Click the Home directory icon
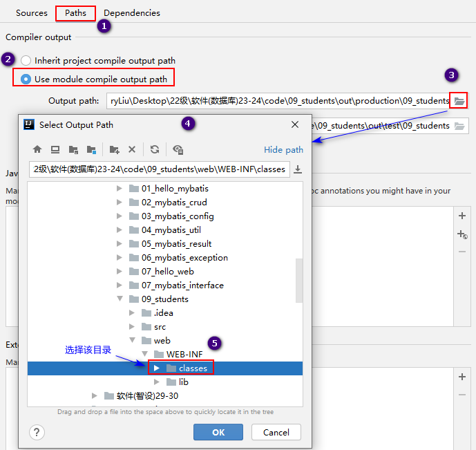Viewport: 476px width, 450px height. click(x=37, y=149)
